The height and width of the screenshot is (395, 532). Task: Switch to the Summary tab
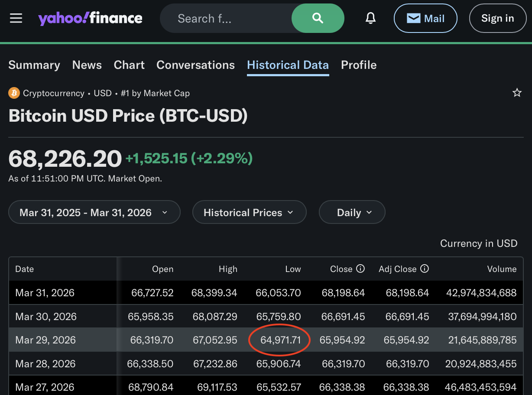coord(34,65)
